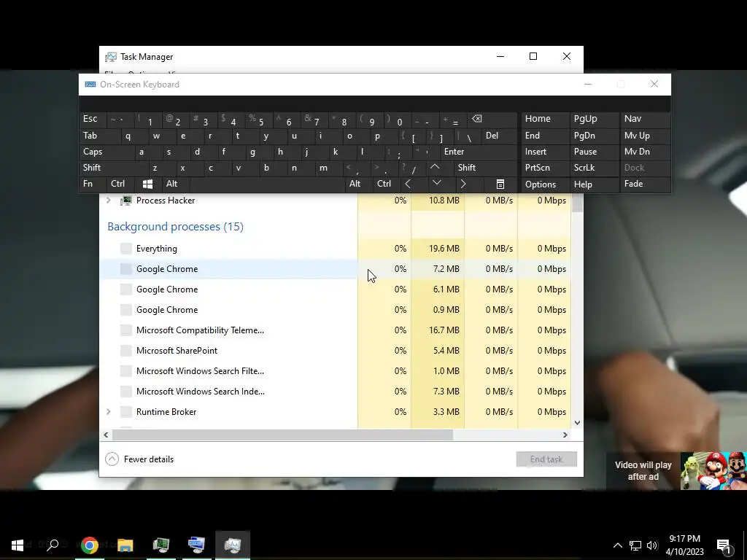Select the Google Chrome 0.9 MB row
747x560 pixels.
335,310
